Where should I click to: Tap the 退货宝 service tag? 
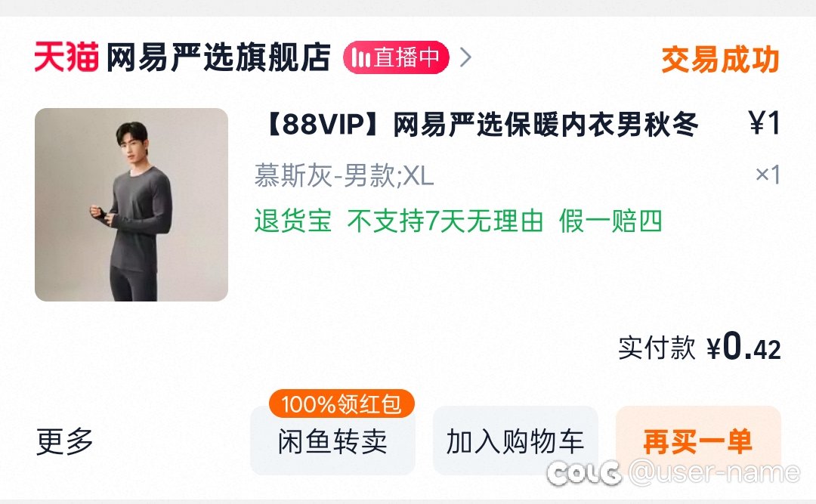[x=293, y=221]
